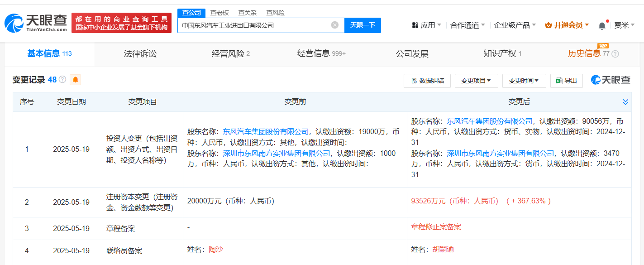Click the 天眼一下 search button

point(363,25)
